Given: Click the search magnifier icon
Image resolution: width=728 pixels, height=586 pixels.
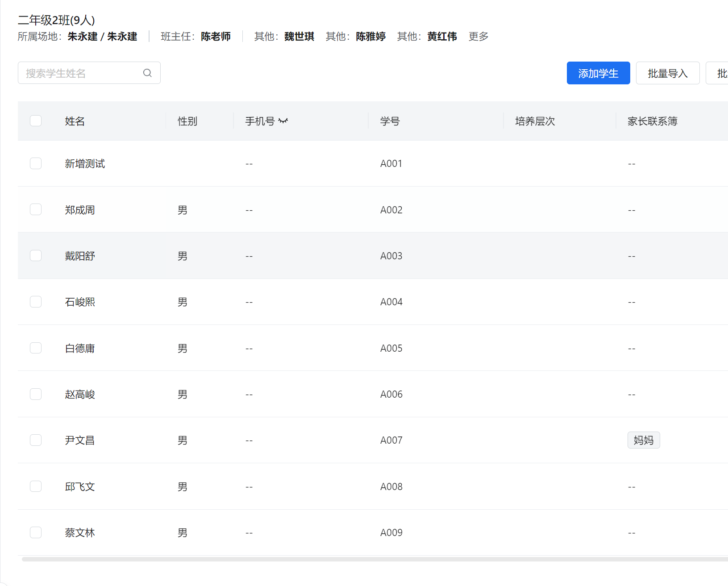Looking at the screenshot, I should tap(147, 73).
